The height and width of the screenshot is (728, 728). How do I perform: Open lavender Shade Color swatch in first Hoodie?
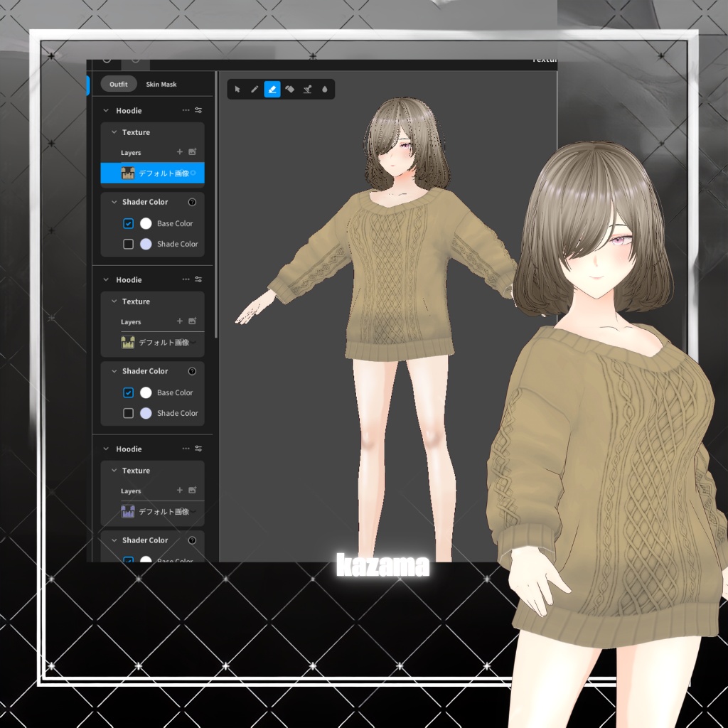146,244
